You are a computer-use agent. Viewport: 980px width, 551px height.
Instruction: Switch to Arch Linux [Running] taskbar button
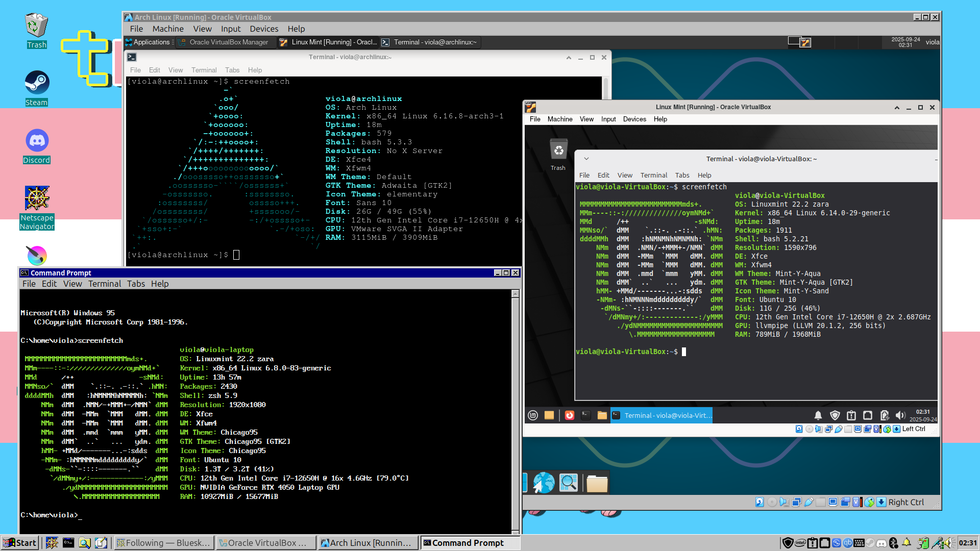click(x=367, y=543)
